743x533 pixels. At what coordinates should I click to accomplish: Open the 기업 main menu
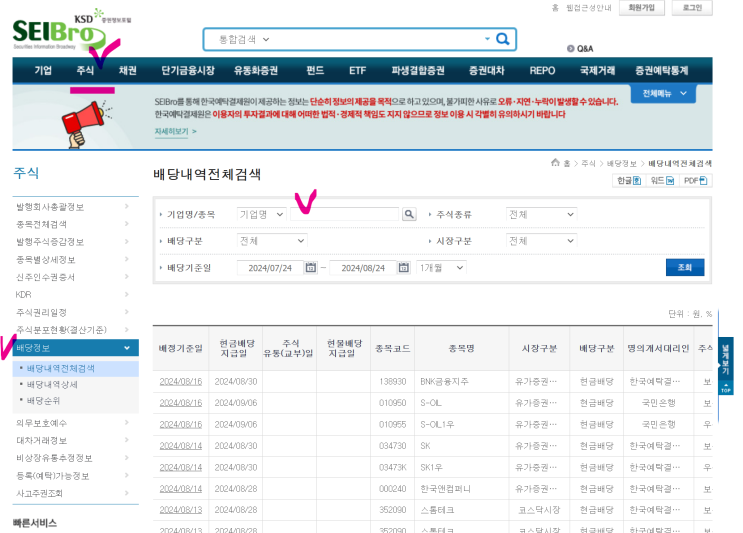click(43, 71)
